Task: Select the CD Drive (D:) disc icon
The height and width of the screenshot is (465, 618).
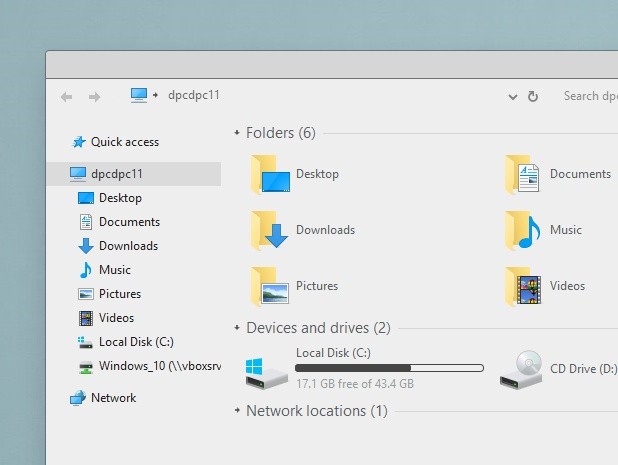Action: pyautogui.click(x=521, y=370)
